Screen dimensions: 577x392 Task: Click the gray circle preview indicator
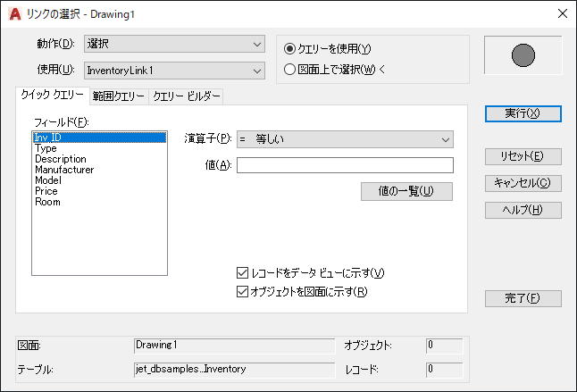coord(523,55)
